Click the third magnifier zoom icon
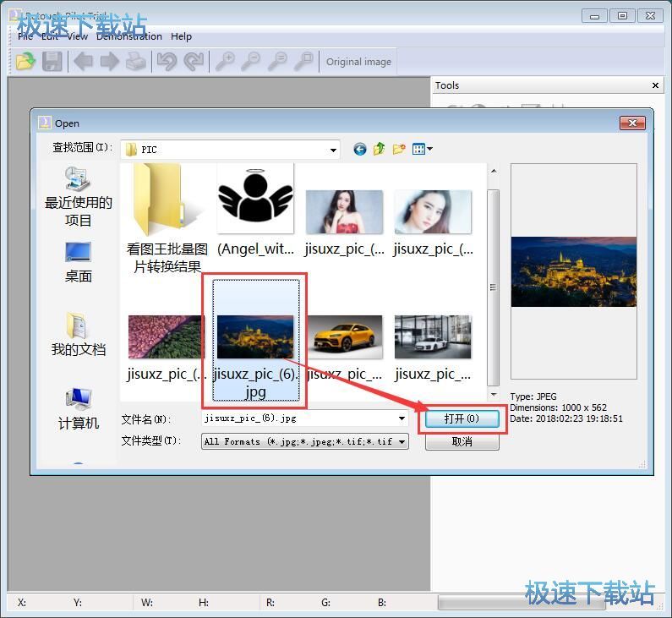 (277, 61)
